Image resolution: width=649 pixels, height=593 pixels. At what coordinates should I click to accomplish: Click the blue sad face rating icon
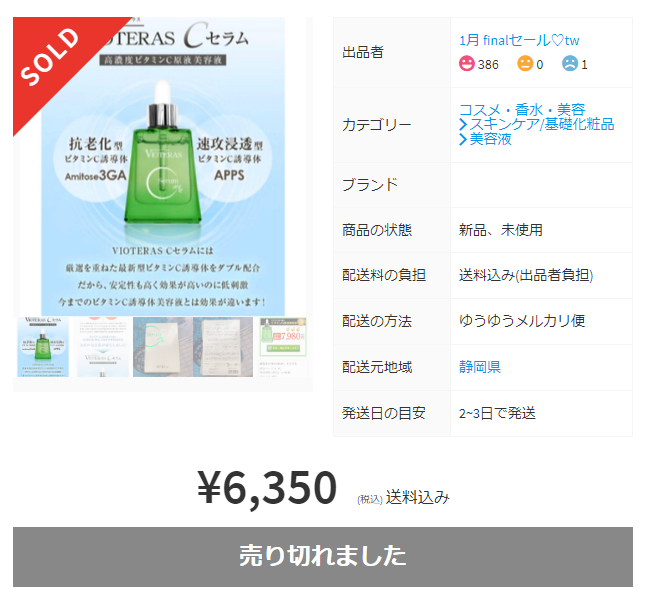click(x=570, y=64)
